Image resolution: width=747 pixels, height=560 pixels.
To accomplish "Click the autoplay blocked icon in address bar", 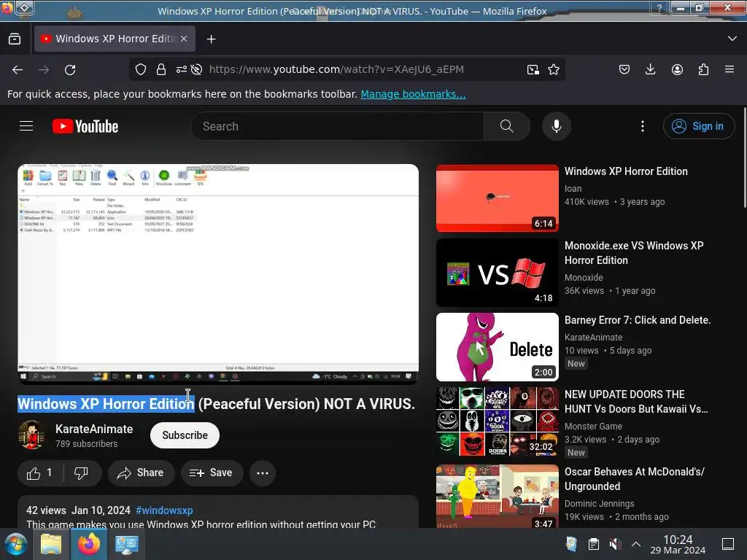I will [196, 69].
